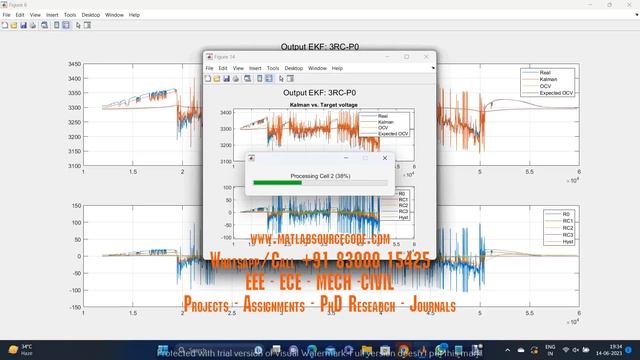Open Help menu in Figure 14 window
This screenshot has height=360, width=640.
(337, 68)
